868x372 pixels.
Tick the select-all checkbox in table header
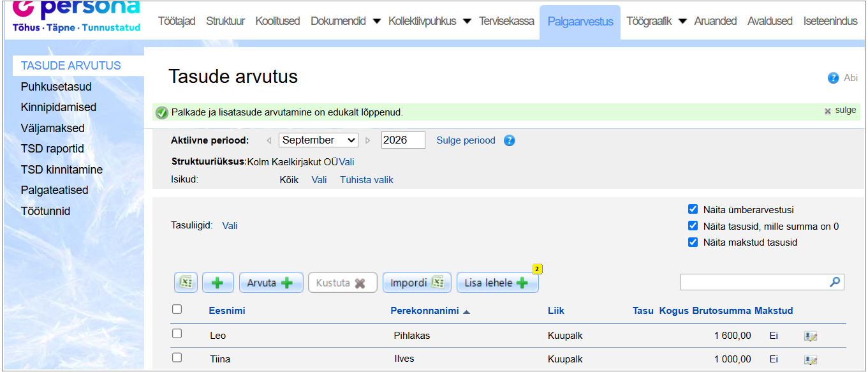coord(177,309)
